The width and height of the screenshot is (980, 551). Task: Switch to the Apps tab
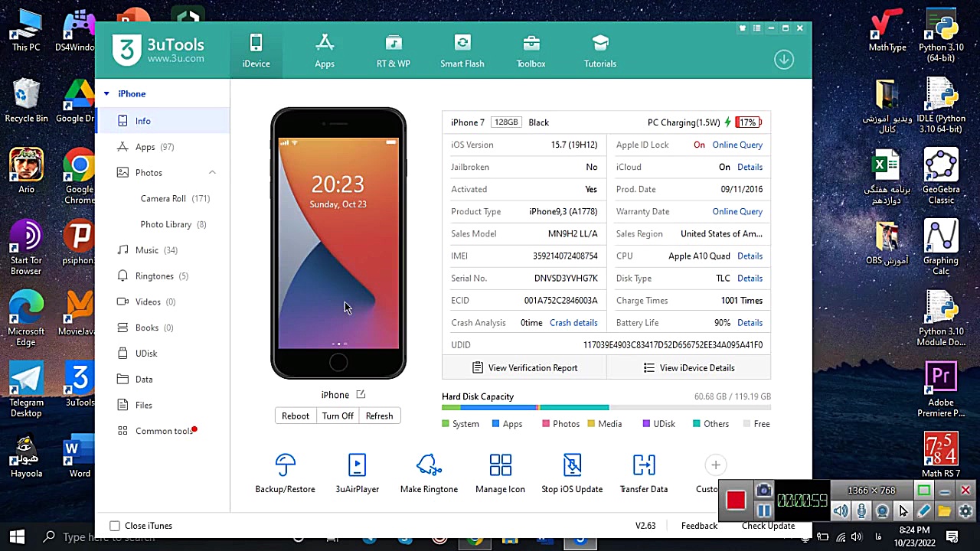[325, 51]
